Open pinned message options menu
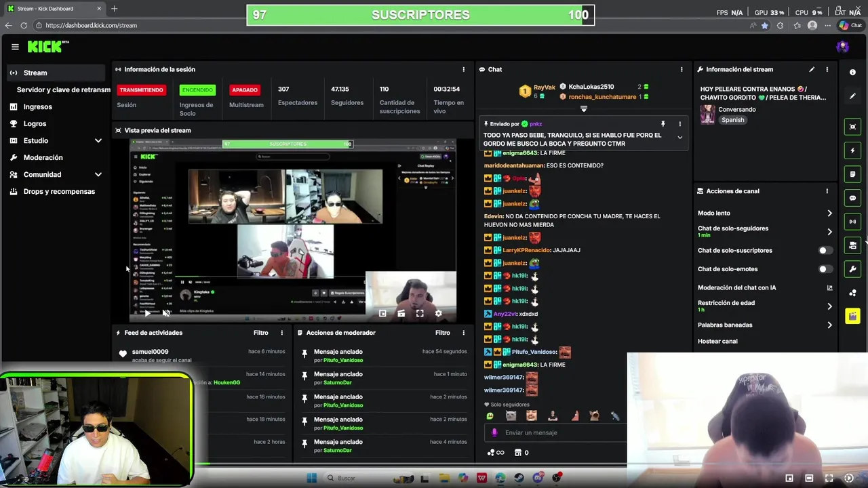 (x=679, y=124)
